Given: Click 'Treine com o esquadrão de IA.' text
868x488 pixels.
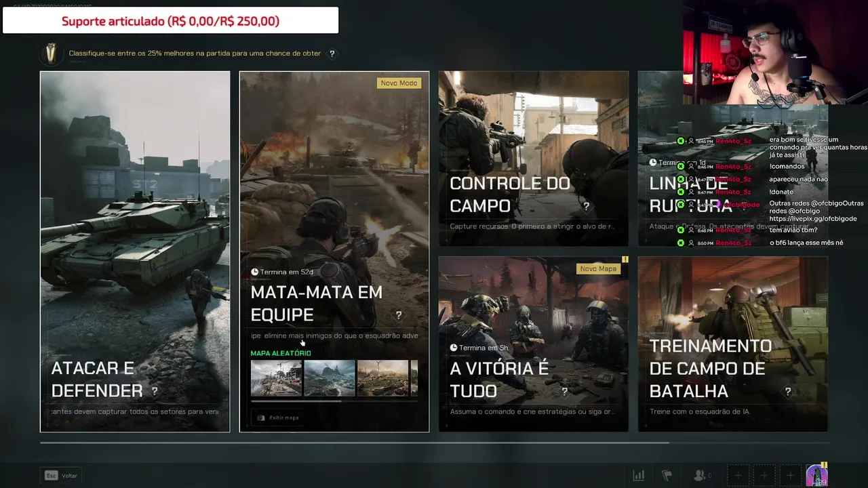Looking at the screenshot, I should click(699, 411).
